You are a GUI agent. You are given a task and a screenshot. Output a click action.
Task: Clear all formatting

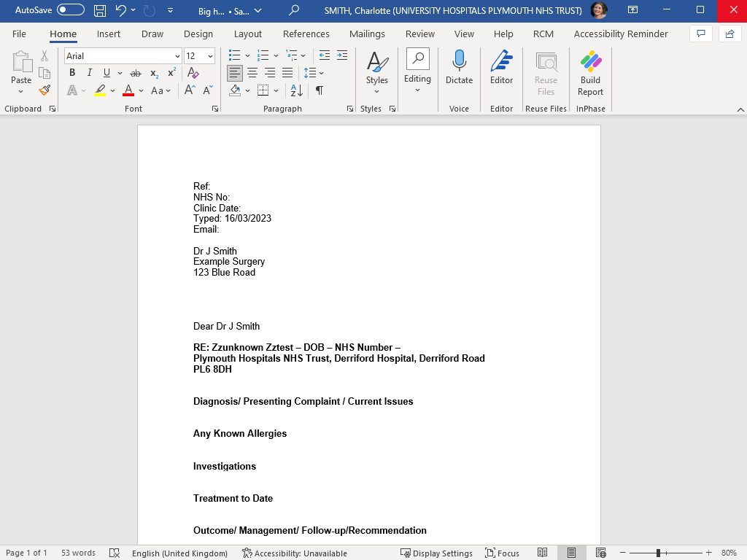193,73
